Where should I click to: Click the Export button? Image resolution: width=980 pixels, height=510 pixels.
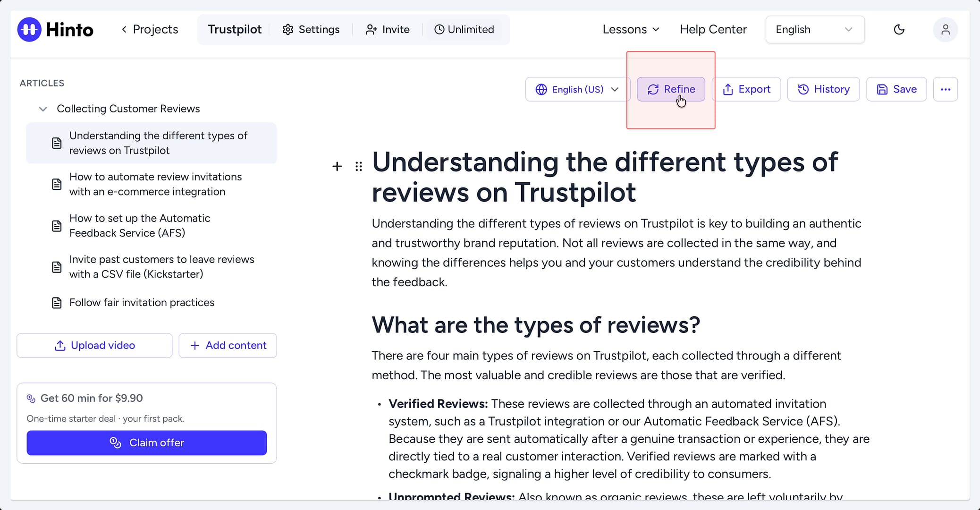(746, 89)
